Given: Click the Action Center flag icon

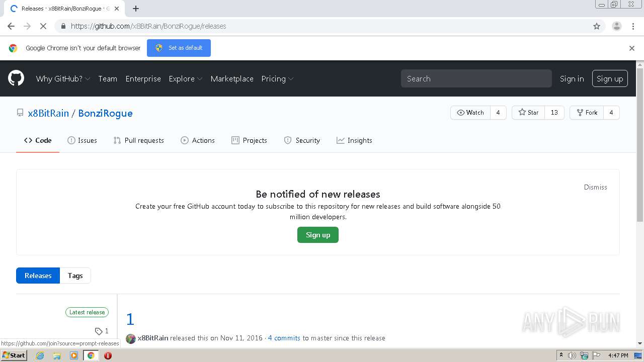Looking at the screenshot, I should coord(596,355).
